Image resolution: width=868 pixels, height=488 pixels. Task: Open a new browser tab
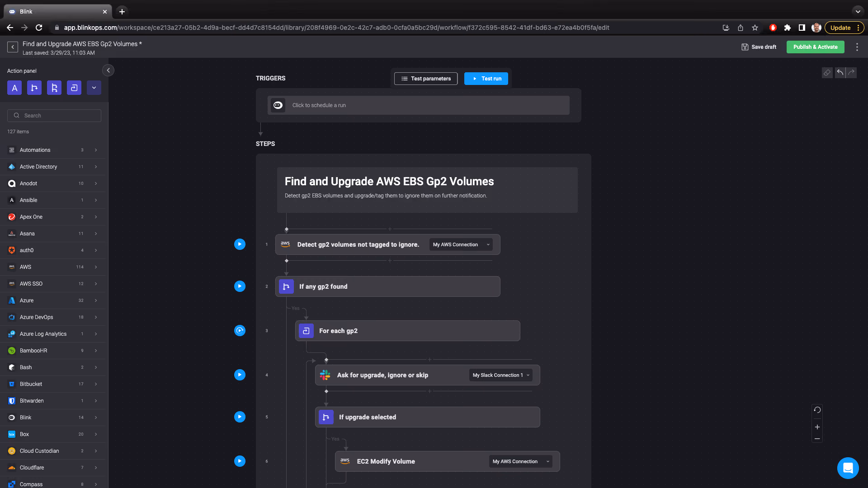122,12
